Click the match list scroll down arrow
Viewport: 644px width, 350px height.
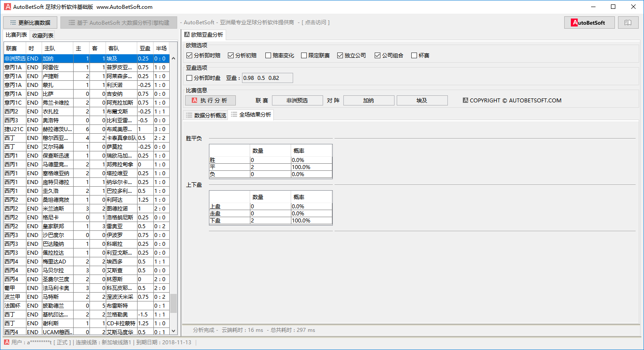[x=173, y=331]
